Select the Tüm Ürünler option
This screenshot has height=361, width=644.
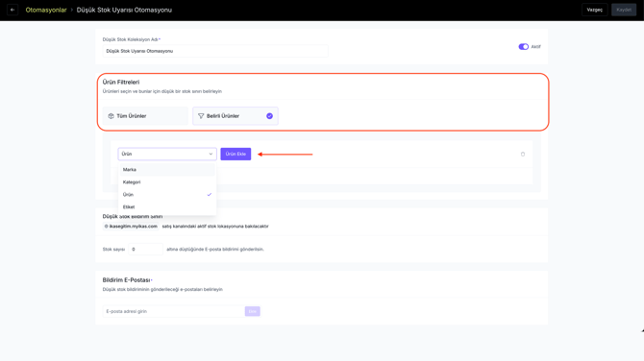coord(145,116)
